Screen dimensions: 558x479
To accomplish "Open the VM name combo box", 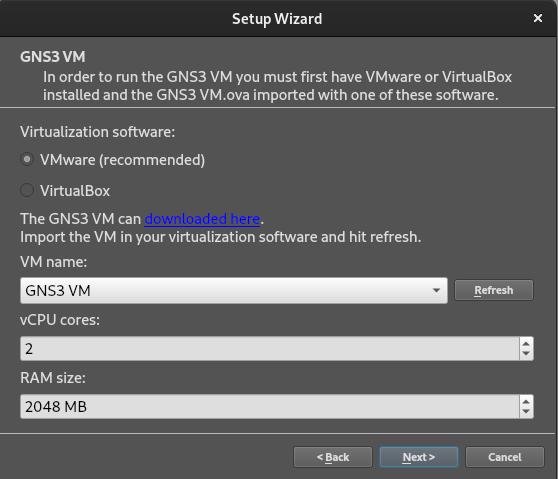I will [x=234, y=290].
